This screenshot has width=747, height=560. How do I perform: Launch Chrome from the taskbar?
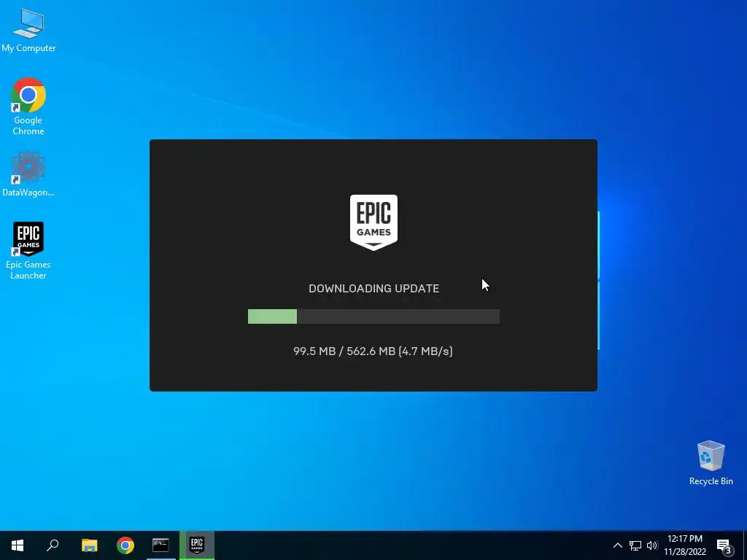pos(125,545)
